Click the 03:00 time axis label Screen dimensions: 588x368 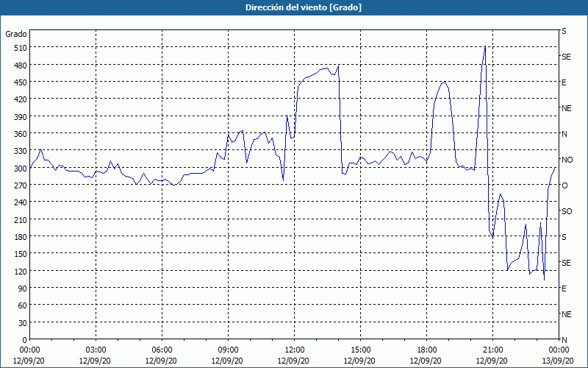96,350
